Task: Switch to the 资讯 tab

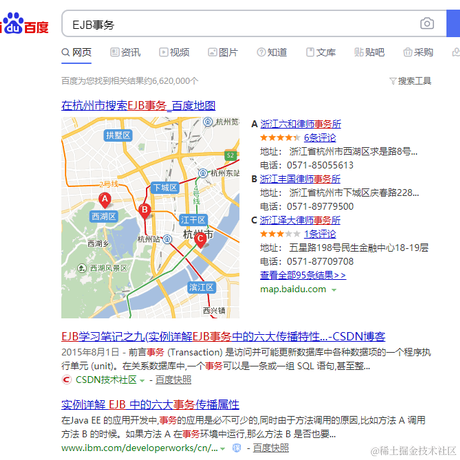Action: tap(125, 52)
